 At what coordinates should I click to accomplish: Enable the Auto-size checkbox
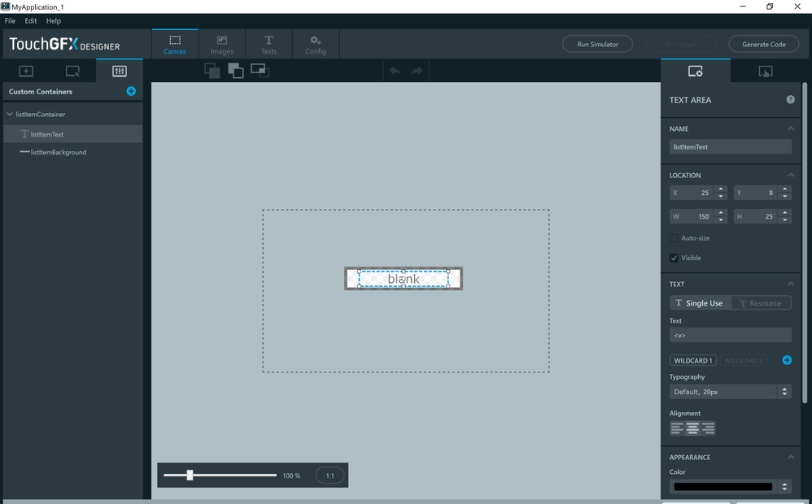point(674,238)
